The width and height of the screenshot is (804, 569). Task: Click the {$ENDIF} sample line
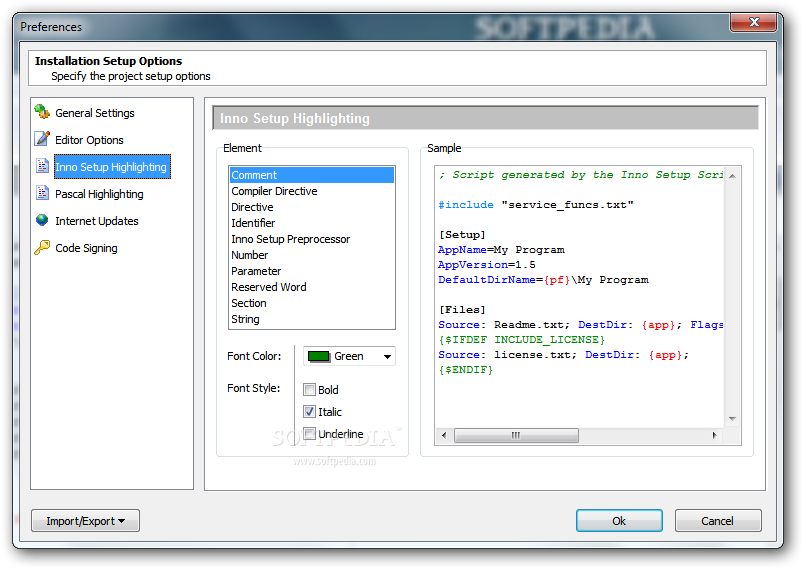tap(466, 370)
